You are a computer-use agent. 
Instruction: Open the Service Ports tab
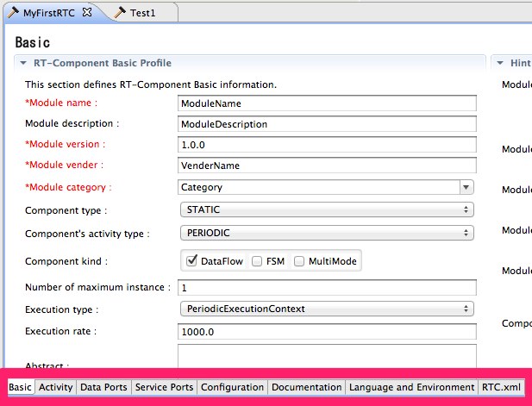click(x=164, y=387)
